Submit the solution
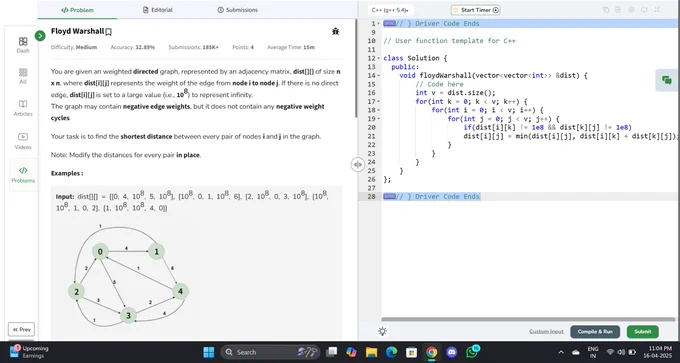 642,332
